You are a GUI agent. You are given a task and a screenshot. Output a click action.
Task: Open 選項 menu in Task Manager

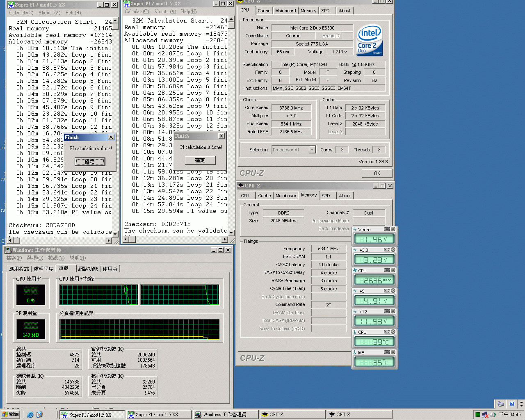tap(35, 258)
